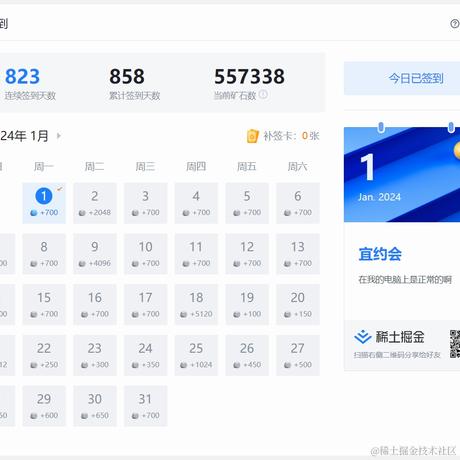Click the 补签卡 count text

pos(291,136)
